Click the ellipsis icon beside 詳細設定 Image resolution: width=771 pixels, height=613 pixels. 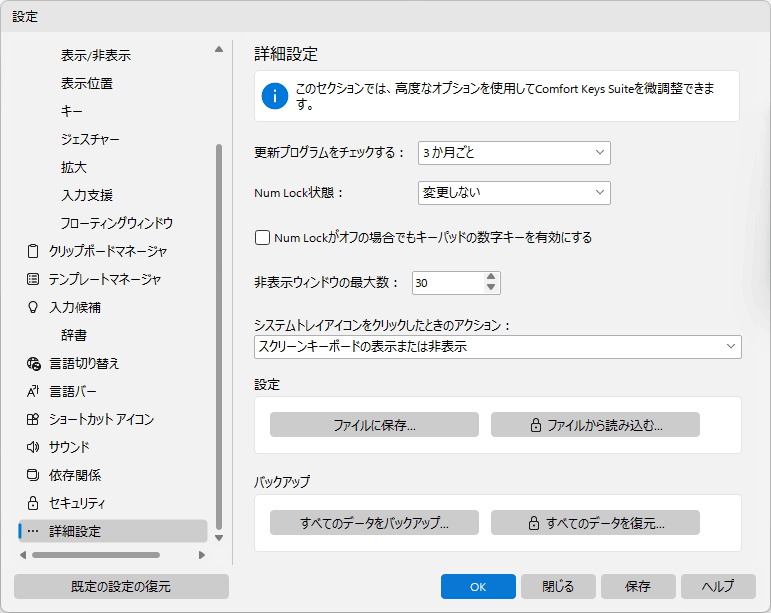(x=33, y=531)
